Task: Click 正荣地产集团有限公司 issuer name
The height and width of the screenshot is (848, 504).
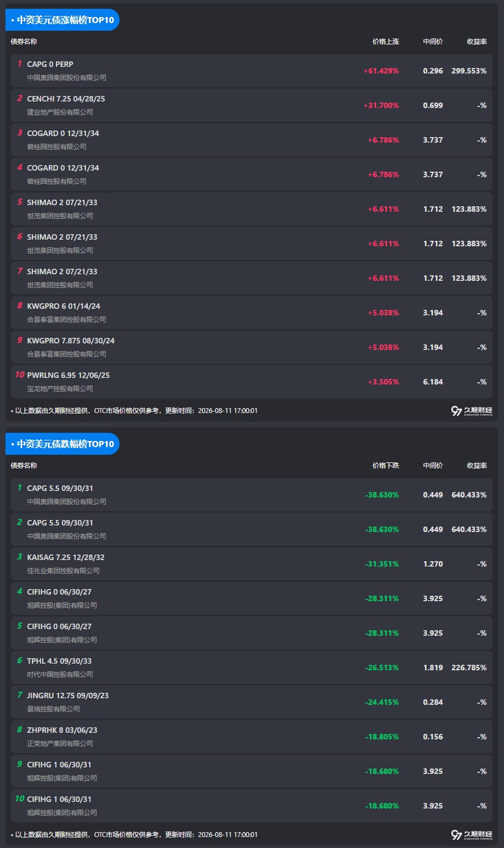Action: [x=60, y=744]
